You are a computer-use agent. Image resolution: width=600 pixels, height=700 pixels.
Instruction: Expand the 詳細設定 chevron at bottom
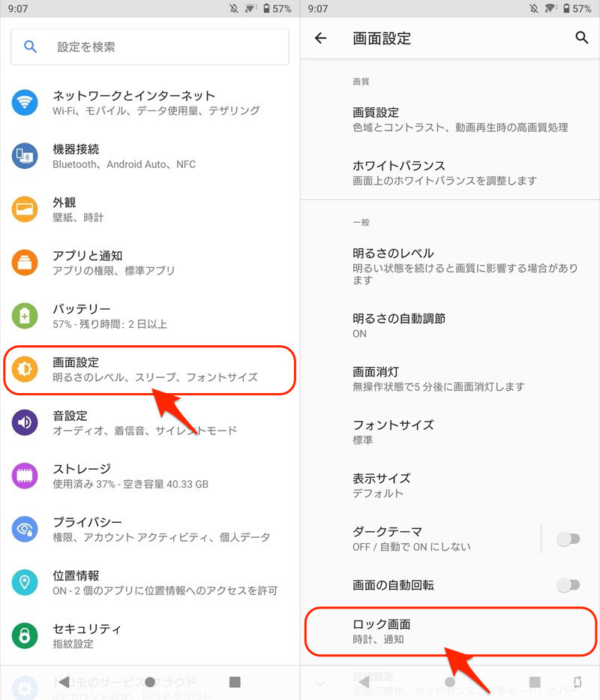click(321, 683)
